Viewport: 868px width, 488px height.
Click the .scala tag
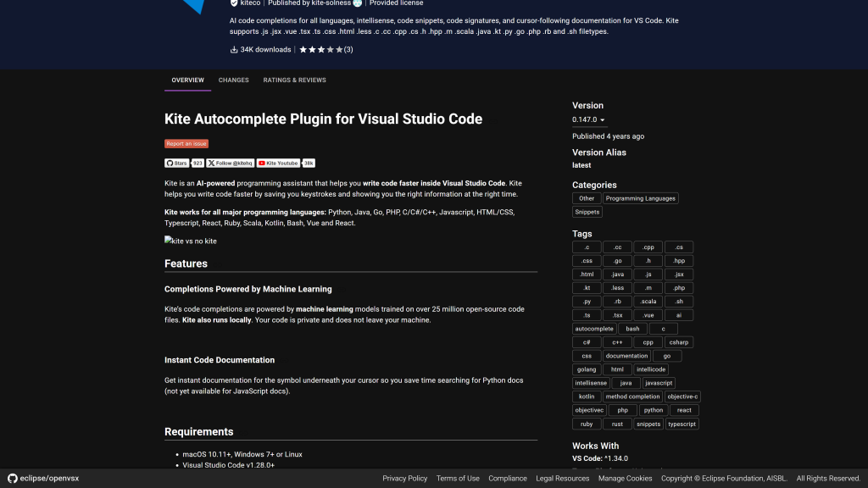(x=648, y=302)
